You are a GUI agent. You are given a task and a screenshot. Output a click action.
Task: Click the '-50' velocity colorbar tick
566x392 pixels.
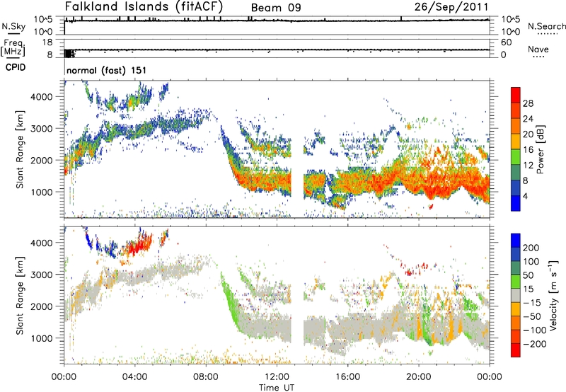pos(532,316)
